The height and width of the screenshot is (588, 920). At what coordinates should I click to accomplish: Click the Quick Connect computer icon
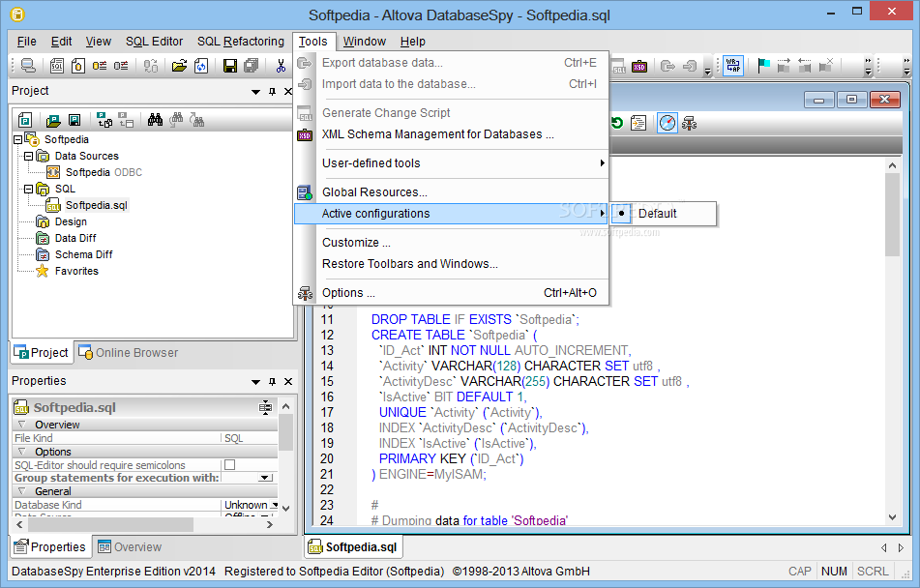tap(28, 65)
